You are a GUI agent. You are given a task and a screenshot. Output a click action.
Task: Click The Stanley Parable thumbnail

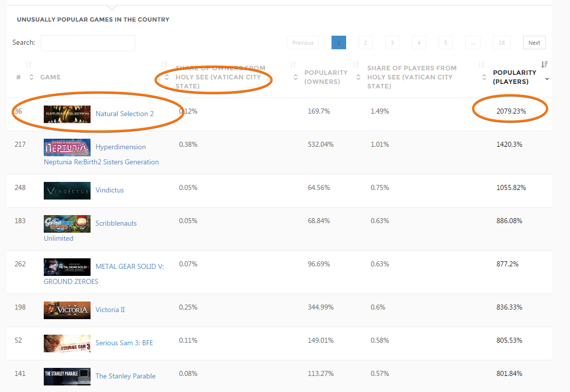[67, 376]
